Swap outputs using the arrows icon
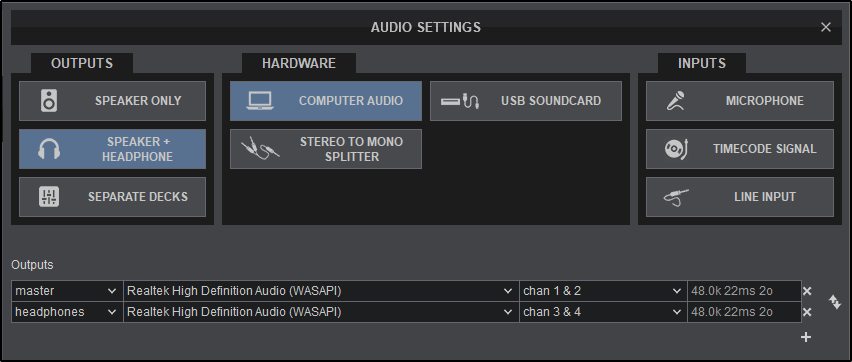852x362 pixels. tap(835, 302)
